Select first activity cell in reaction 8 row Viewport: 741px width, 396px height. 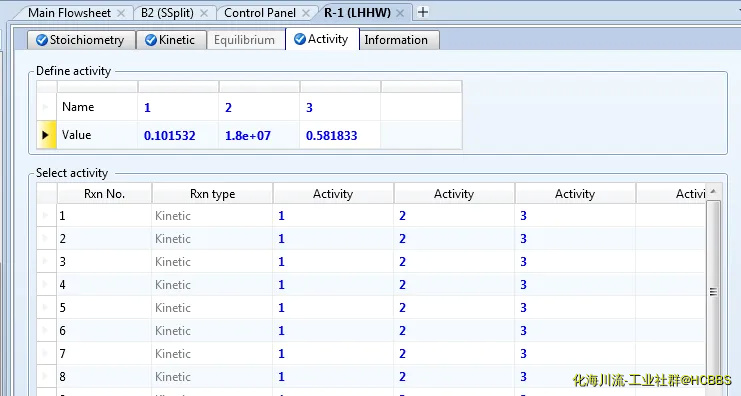click(x=333, y=377)
